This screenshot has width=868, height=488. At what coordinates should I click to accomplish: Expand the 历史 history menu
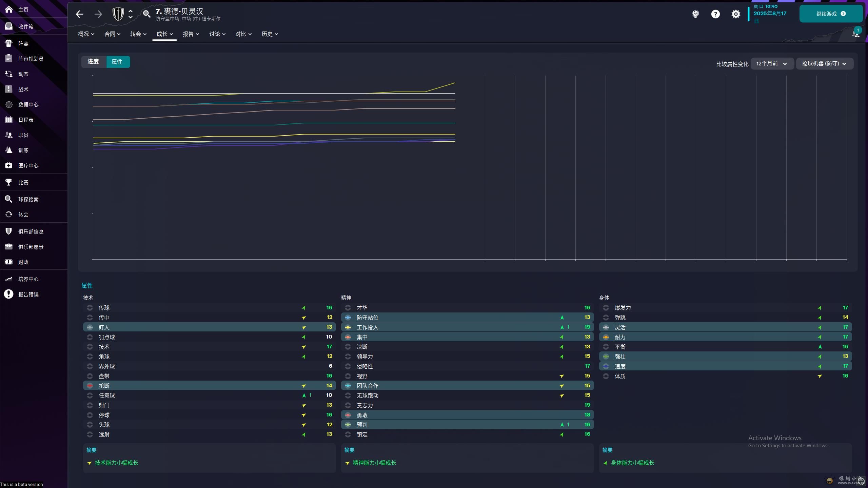click(x=270, y=34)
